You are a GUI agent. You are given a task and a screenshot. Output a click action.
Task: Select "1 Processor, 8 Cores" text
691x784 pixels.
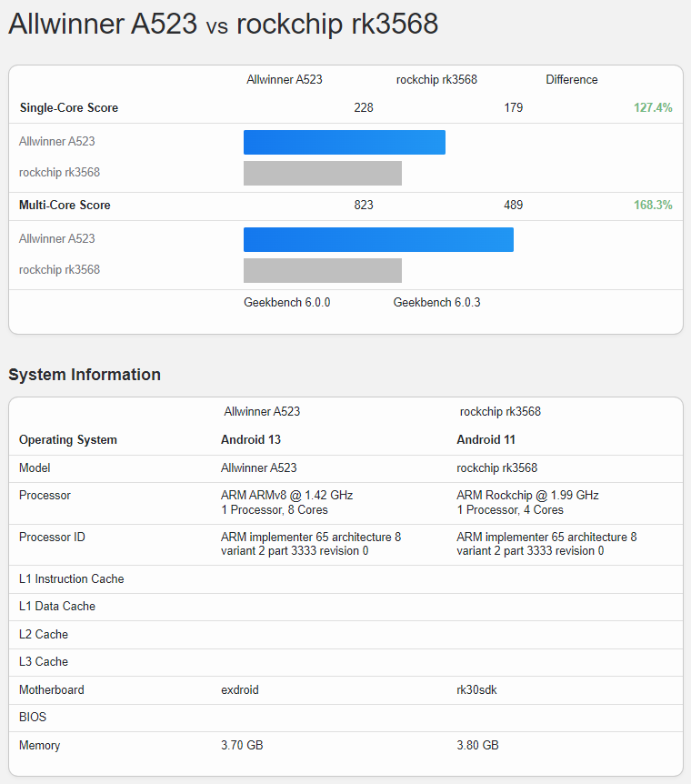(x=275, y=510)
